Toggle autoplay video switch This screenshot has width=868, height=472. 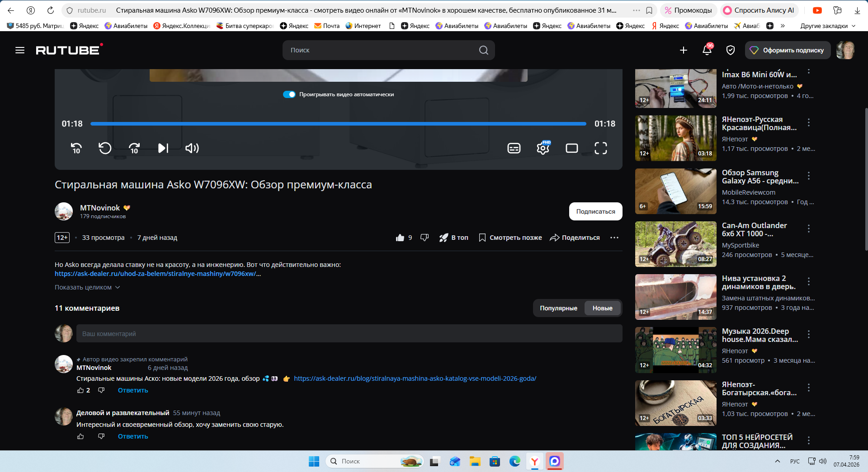coord(289,94)
